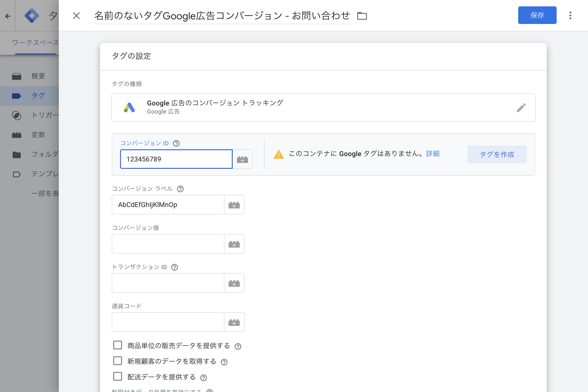Open help for コンバージョン ID
588x392 pixels.
click(176, 143)
